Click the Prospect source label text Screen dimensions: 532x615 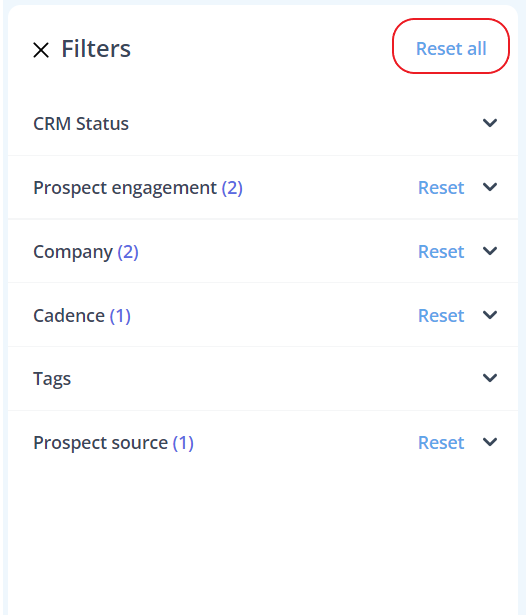(100, 443)
